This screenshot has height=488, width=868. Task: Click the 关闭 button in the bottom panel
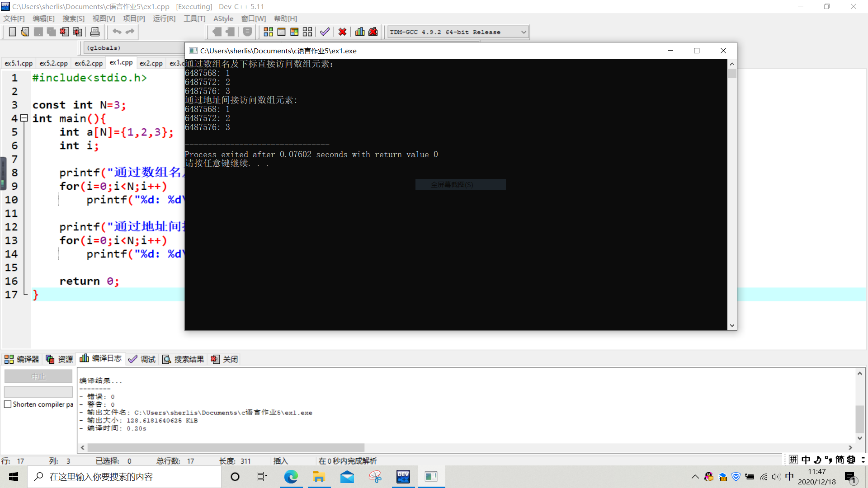point(225,359)
